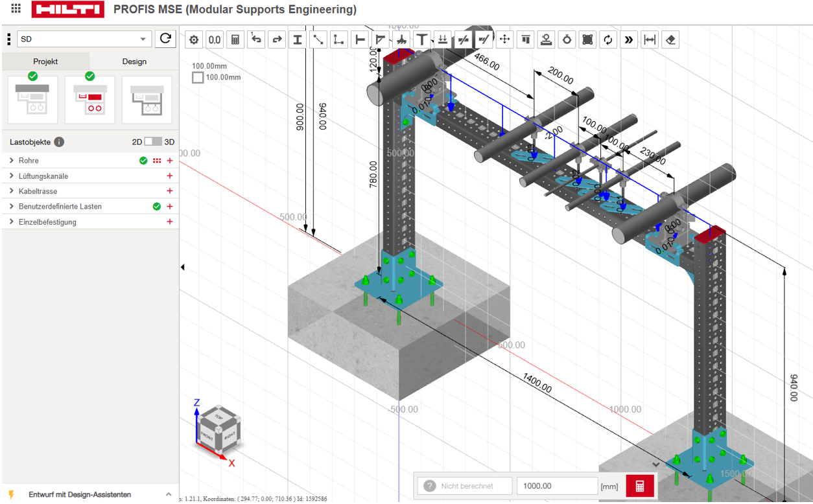The width and height of the screenshot is (813, 504).
Task: Collapse the left side panel arrow
Action: [x=182, y=267]
